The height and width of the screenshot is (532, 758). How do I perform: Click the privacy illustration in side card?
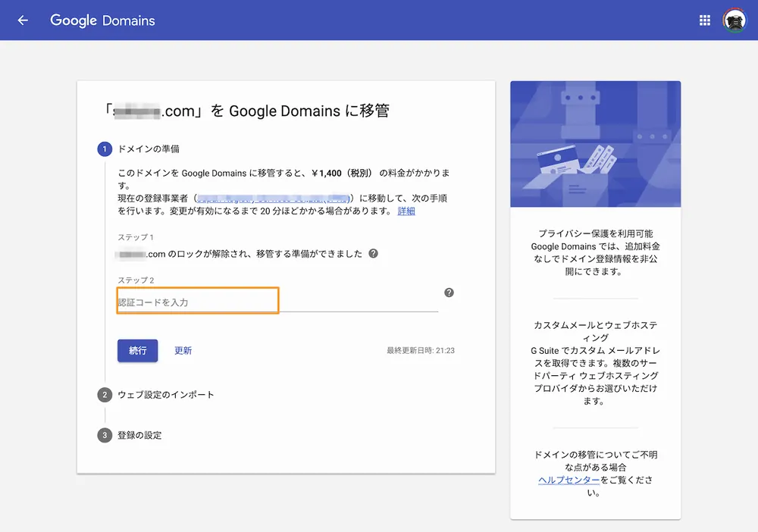(595, 144)
